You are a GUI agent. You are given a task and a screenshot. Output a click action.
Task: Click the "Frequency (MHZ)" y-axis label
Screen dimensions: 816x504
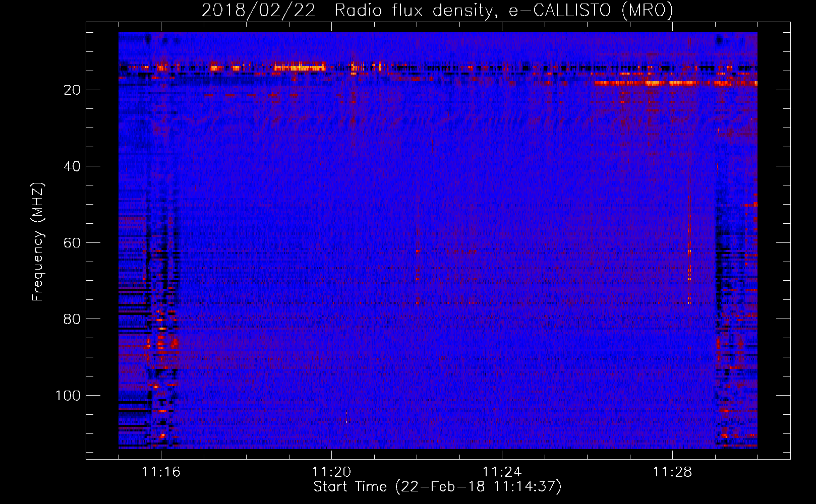[38, 241]
